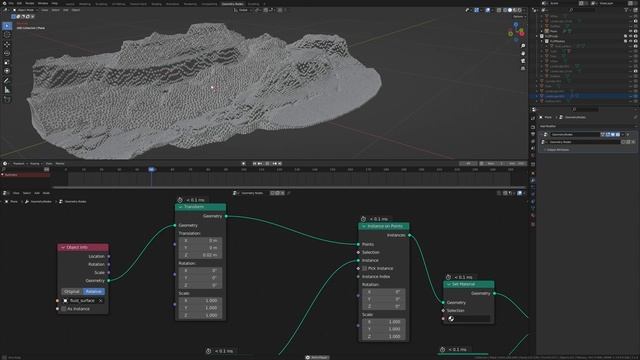Click the timeline current frame marker

pyautogui.click(x=151, y=169)
